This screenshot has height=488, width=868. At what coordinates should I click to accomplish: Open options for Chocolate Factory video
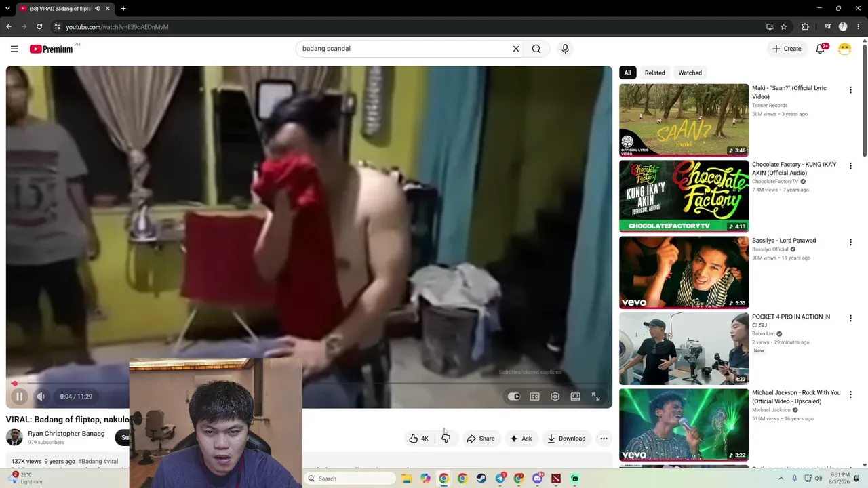(x=850, y=166)
